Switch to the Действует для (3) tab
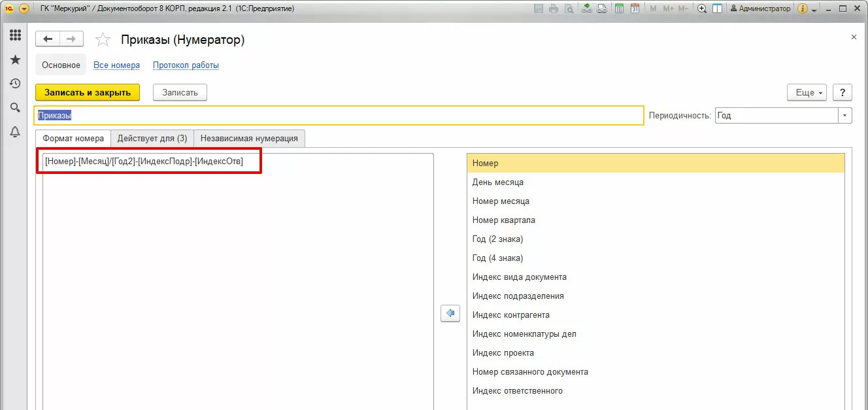Viewport: 868px width, 410px height. pyautogui.click(x=152, y=139)
